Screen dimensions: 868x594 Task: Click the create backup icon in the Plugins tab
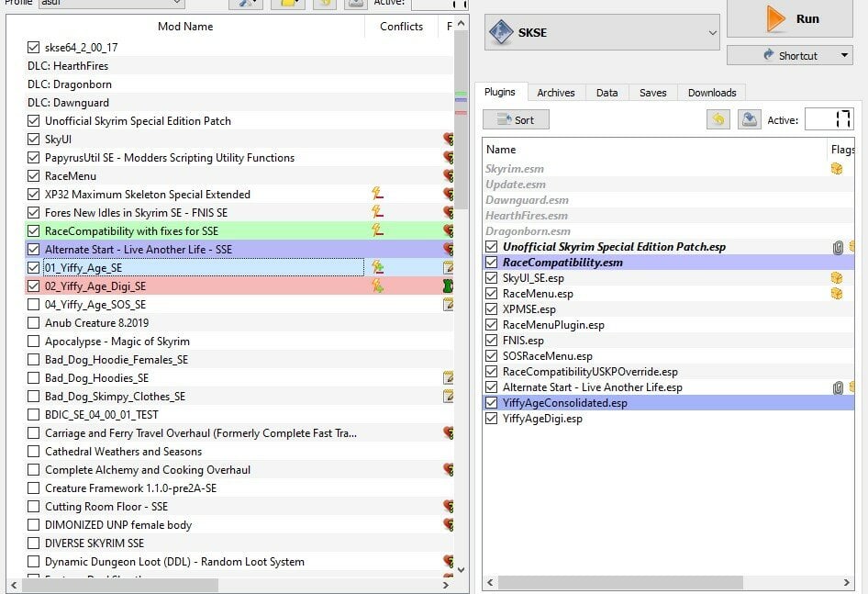tap(749, 119)
